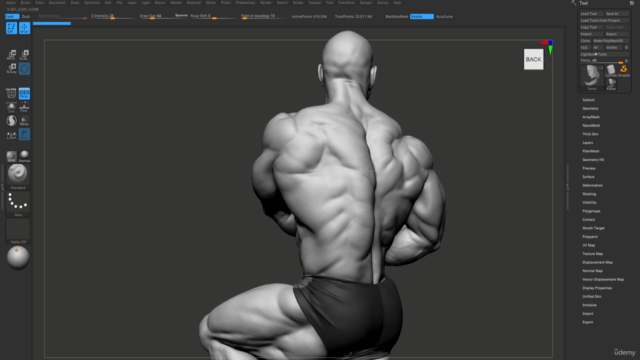The width and height of the screenshot is (640, 360).
Task: Open the Material menu
Action: [193, 2]
